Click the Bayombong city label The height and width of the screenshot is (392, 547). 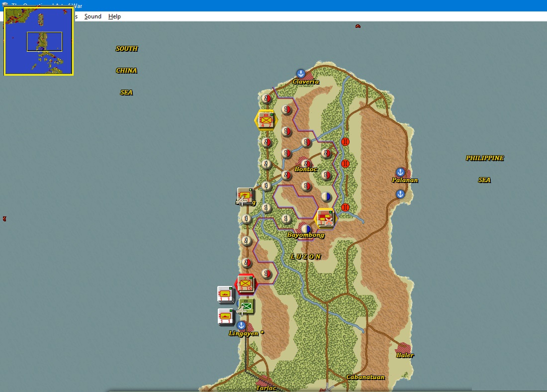click(305, 235)
